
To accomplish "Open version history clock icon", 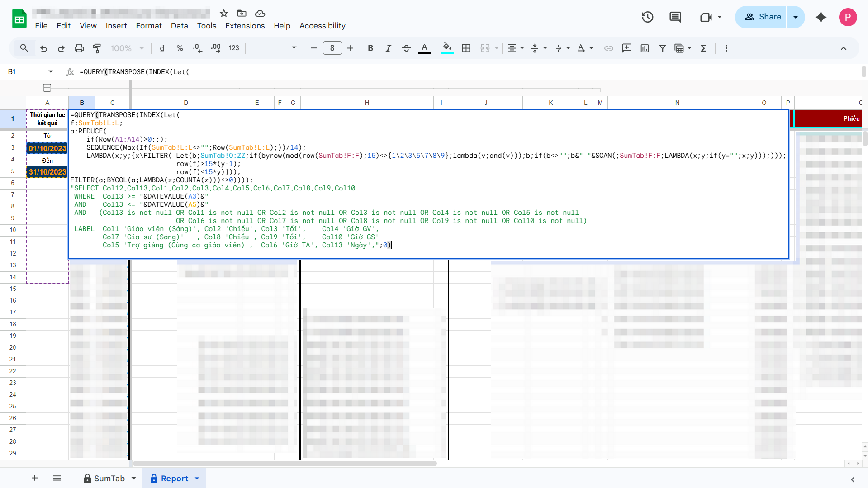I will [x=647, y=17].
